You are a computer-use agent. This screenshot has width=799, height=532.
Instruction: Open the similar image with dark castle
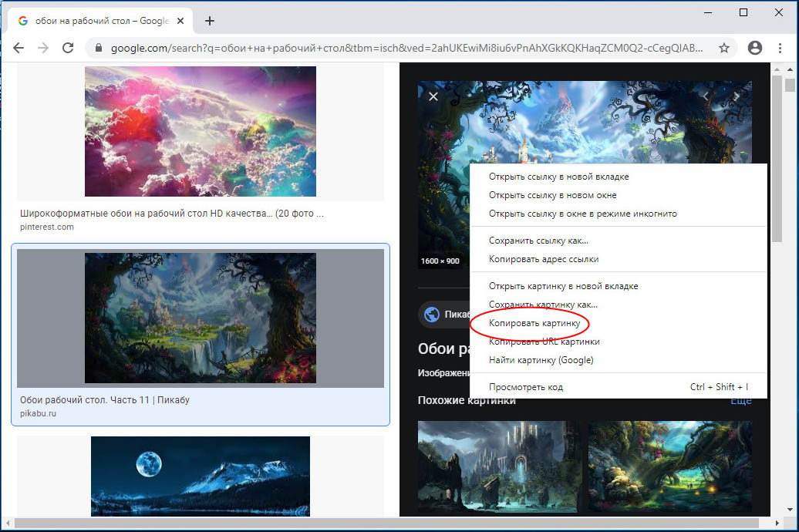[497, 466]
